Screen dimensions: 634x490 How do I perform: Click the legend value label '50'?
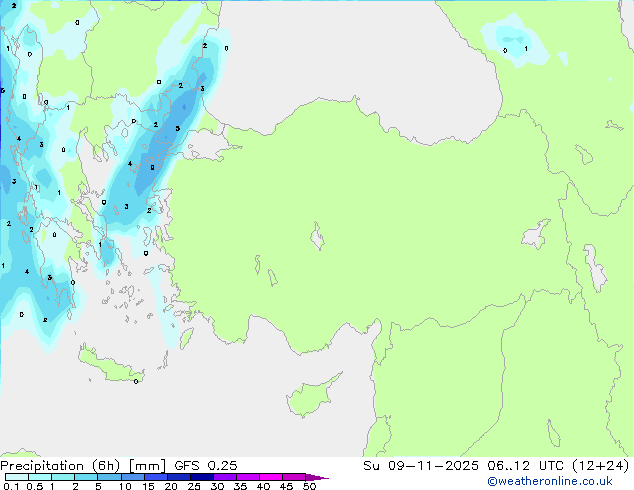click(x=309, y=486)
